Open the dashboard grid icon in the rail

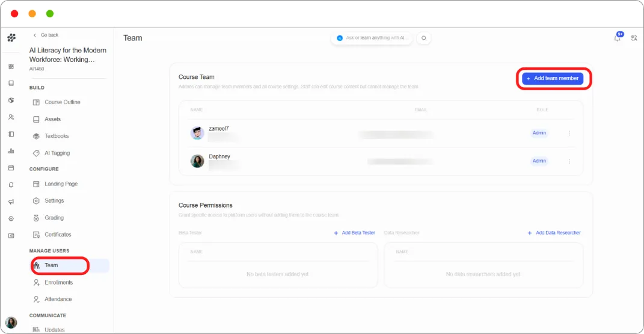[11, 66]
